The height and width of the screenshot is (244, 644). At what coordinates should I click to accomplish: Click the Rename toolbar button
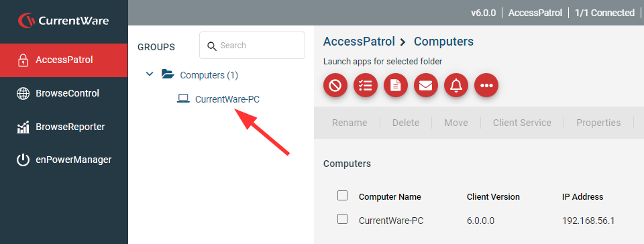pos(350,123)
